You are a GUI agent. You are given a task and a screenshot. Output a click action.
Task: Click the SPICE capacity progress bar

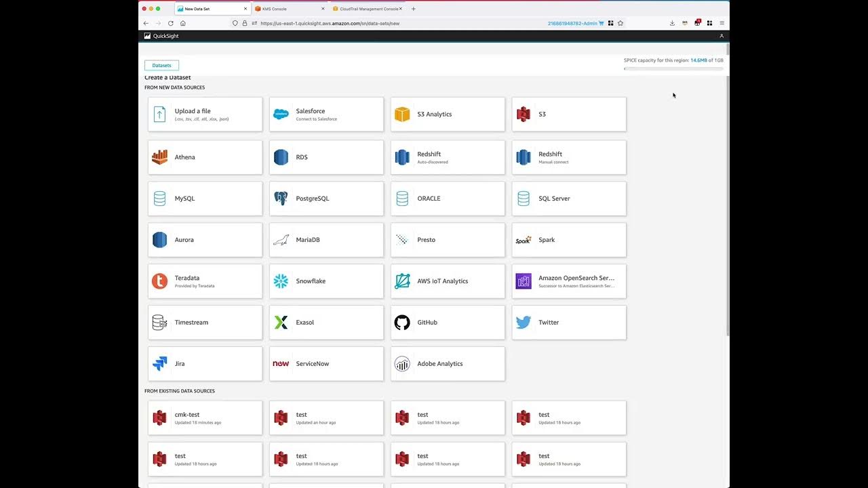673,68
